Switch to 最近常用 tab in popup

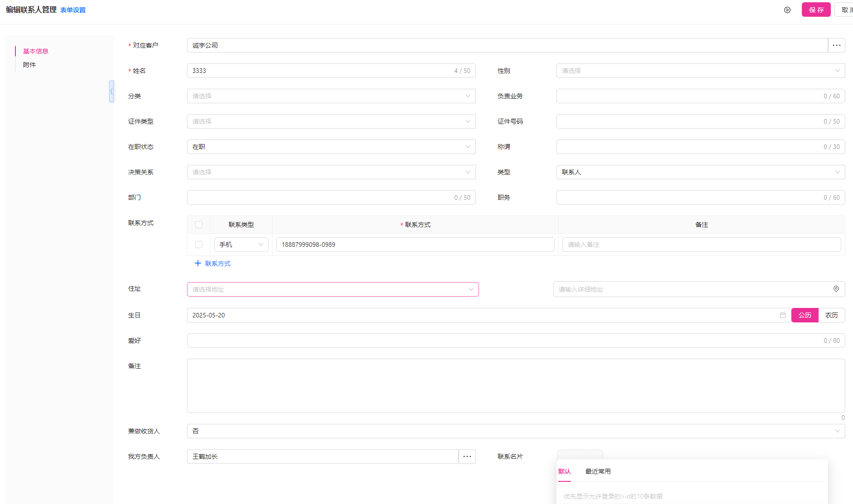click(x=598, y=471)
